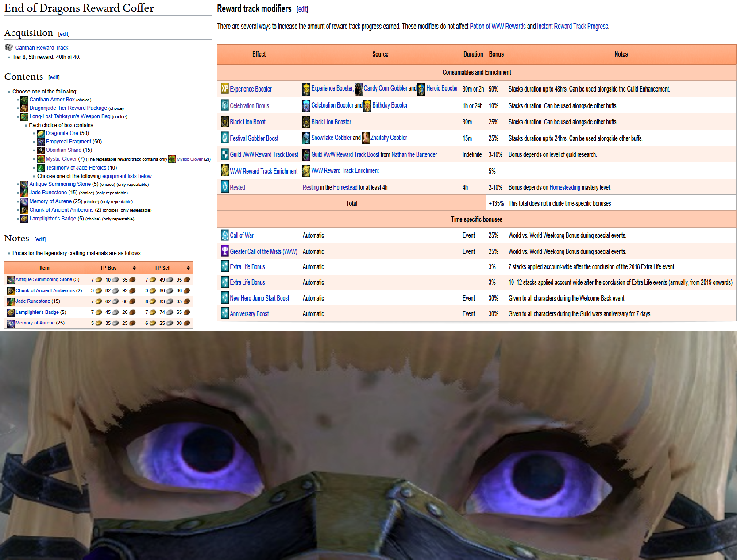This screenshot has width=737, height=560.
Task: Click the Dragonite Ore icon
Action: coord(41,133)
